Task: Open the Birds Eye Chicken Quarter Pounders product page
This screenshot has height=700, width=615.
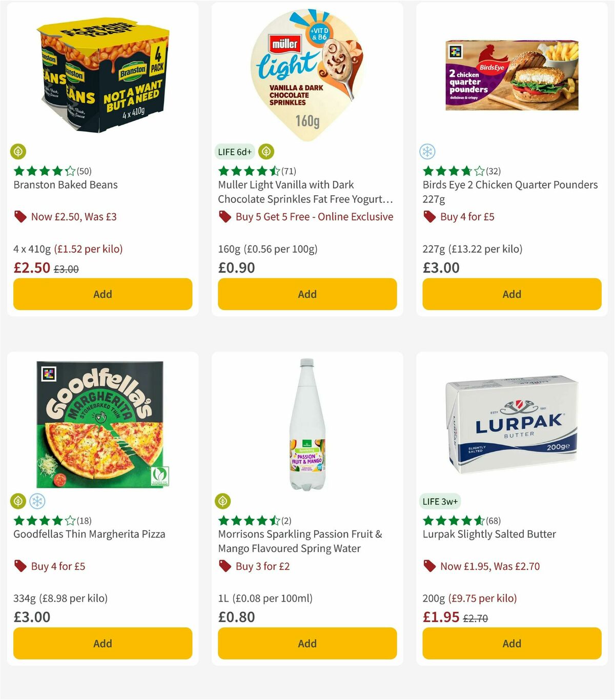Action: [x=510, y=192]
